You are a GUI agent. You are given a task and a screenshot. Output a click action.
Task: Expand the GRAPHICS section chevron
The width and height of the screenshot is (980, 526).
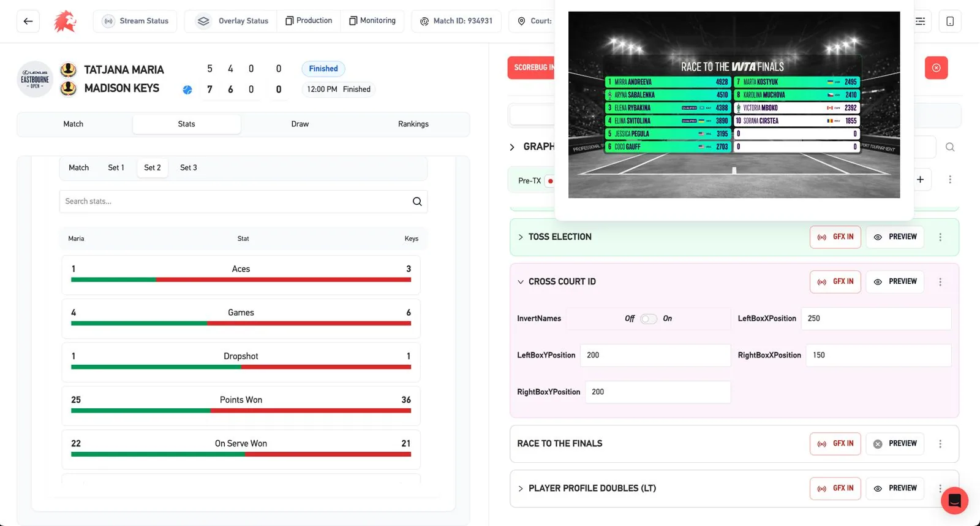pos(512,147)
